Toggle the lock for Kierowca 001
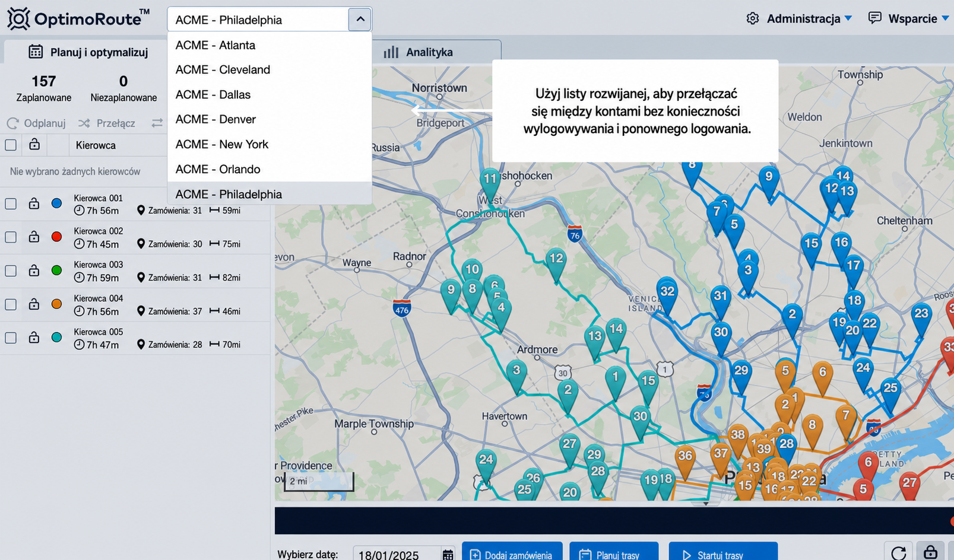The image size is (954, 560). pyautogui.click(x=34, y=203)
